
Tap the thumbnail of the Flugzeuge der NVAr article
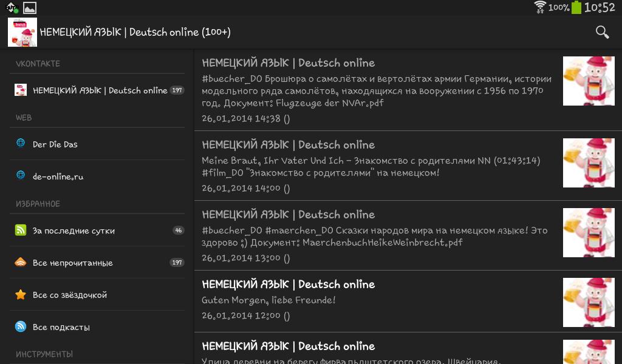click(589, 81)
